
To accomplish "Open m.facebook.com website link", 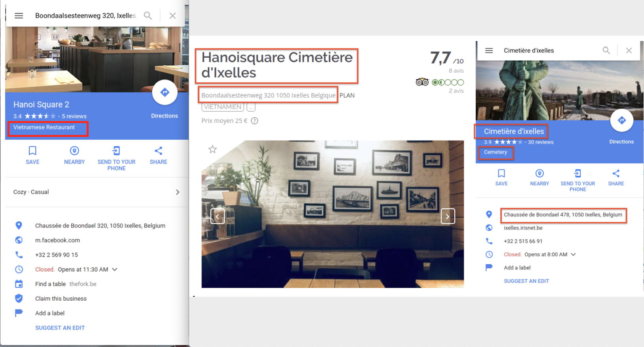I will tap(57, 240).
